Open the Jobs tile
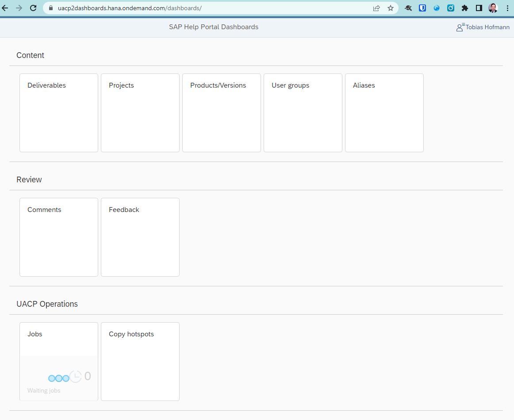514x420 pixels. [x=59, y=361]
